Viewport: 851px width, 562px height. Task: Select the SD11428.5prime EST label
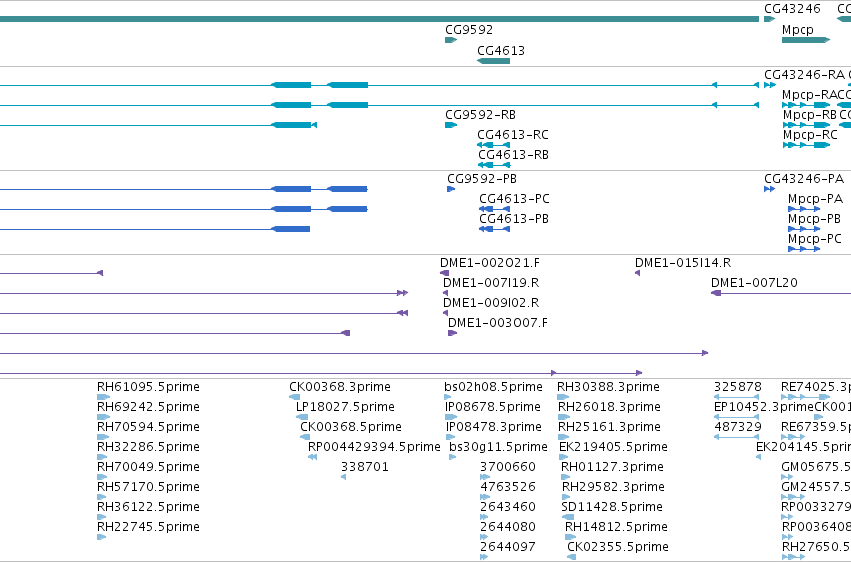(x=612, y=508)
